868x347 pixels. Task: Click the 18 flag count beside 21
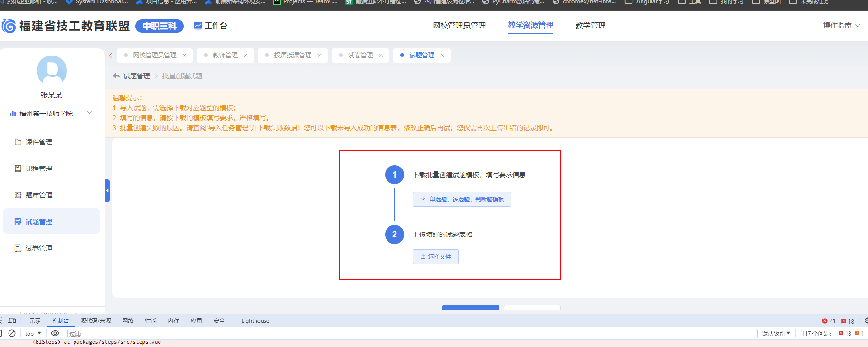click(848, 321)
